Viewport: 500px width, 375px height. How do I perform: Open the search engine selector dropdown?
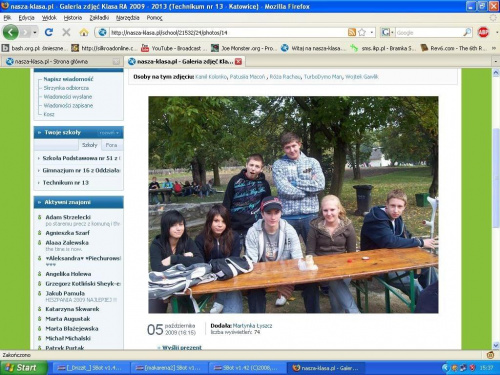388,32
